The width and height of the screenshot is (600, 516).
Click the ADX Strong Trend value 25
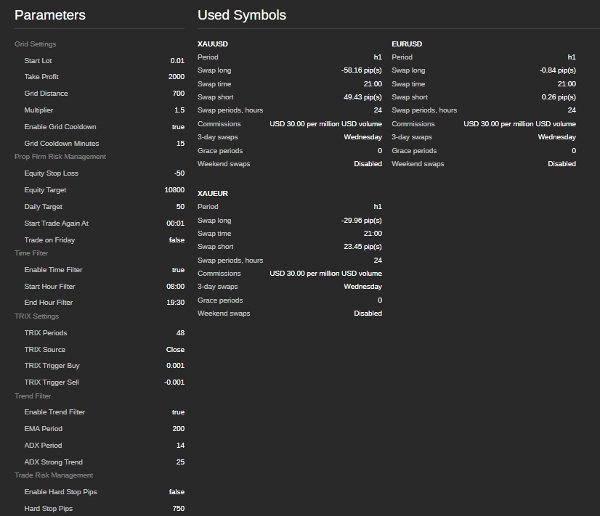pyautogui.click(x=180, y=462)
